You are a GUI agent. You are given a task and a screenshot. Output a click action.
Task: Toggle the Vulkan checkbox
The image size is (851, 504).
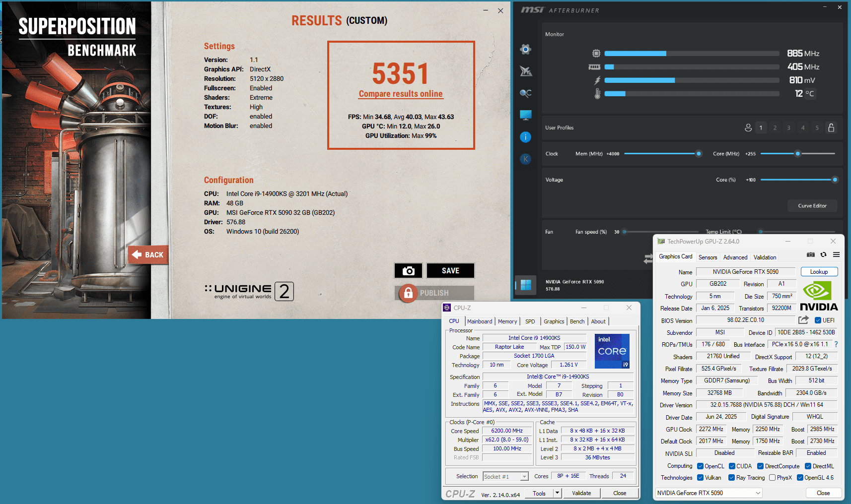(700, 478)
